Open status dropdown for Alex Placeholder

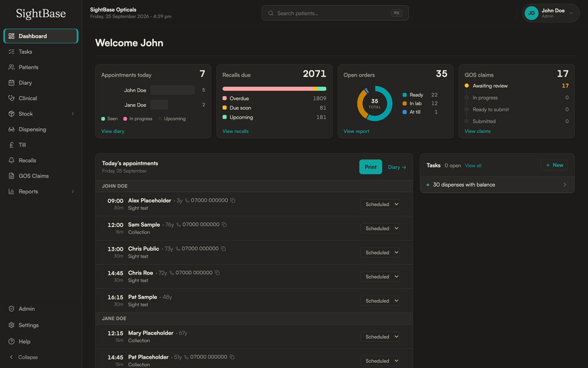click(x=380, y=204)
